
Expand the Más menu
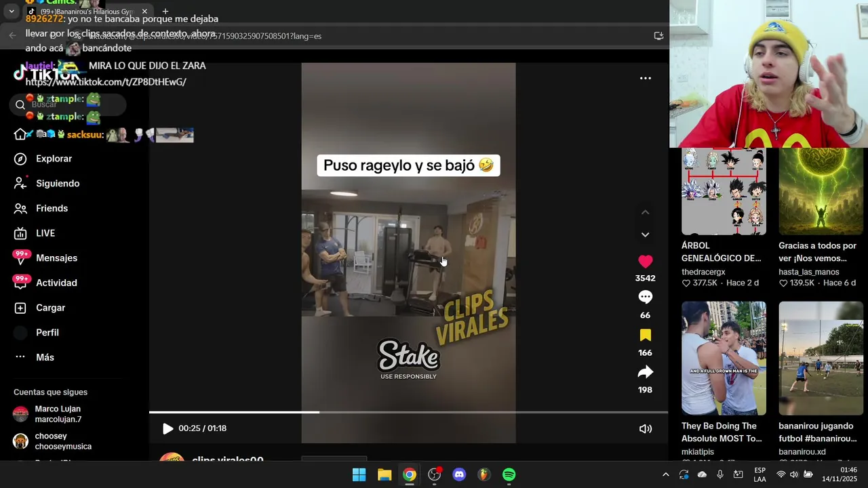click(x=45, y=357)
